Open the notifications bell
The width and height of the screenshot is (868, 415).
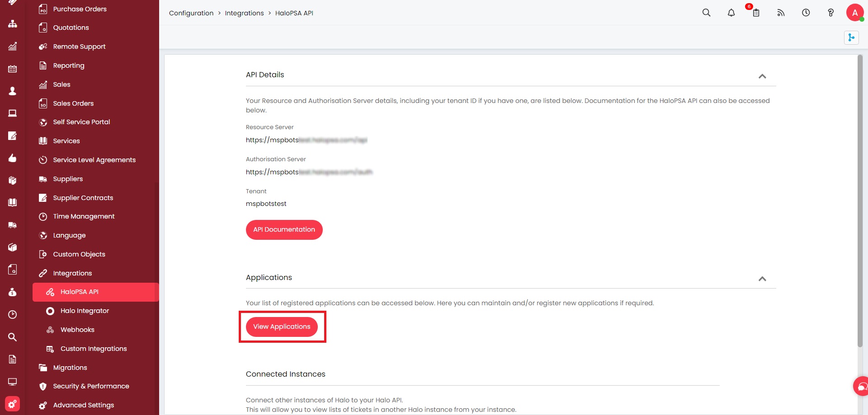pyautogui.click(x=731, y=13)
